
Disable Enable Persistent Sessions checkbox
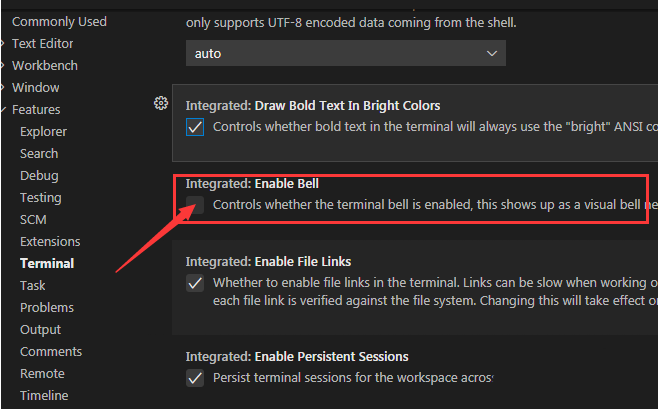tap(196, 378)
